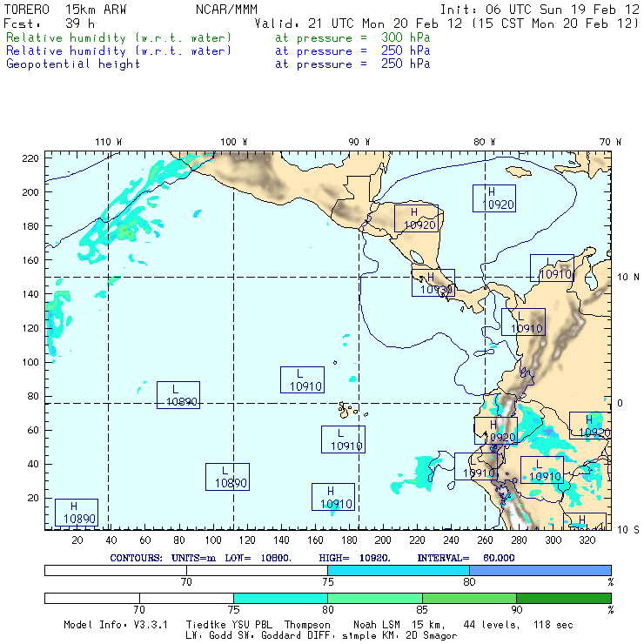Screen dimensions: 644x644
Task: Click the H 10890 label in the map corner
Action: [x=76, y=512]
